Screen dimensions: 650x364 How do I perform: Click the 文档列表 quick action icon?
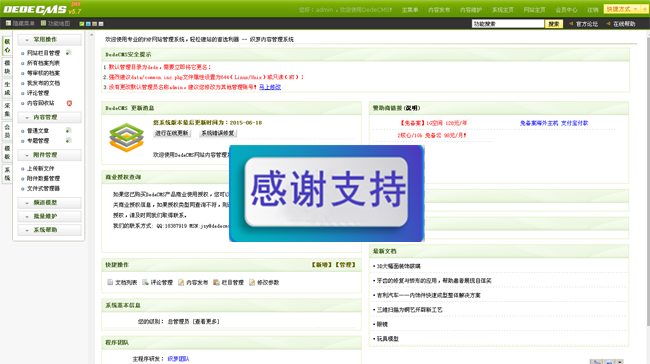(x=110, y=282)
